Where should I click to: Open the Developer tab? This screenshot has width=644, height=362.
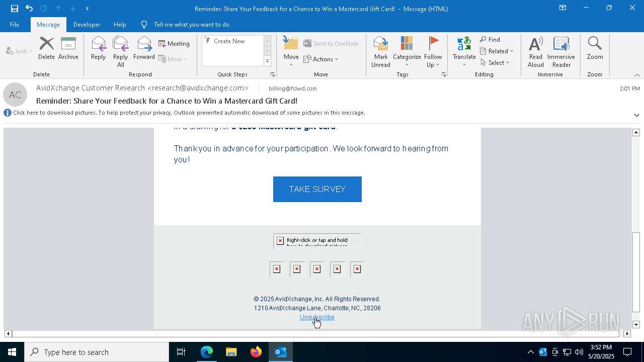(x=87, y=25)
